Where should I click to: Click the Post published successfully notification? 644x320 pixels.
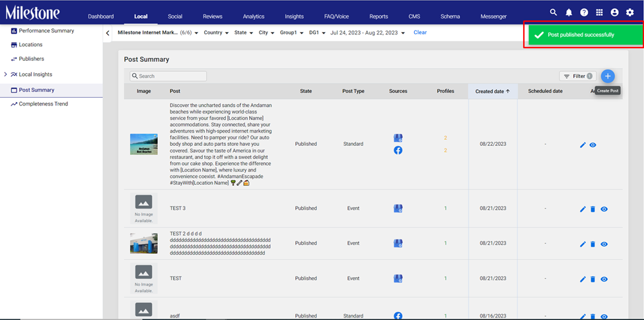click(585, 35)
